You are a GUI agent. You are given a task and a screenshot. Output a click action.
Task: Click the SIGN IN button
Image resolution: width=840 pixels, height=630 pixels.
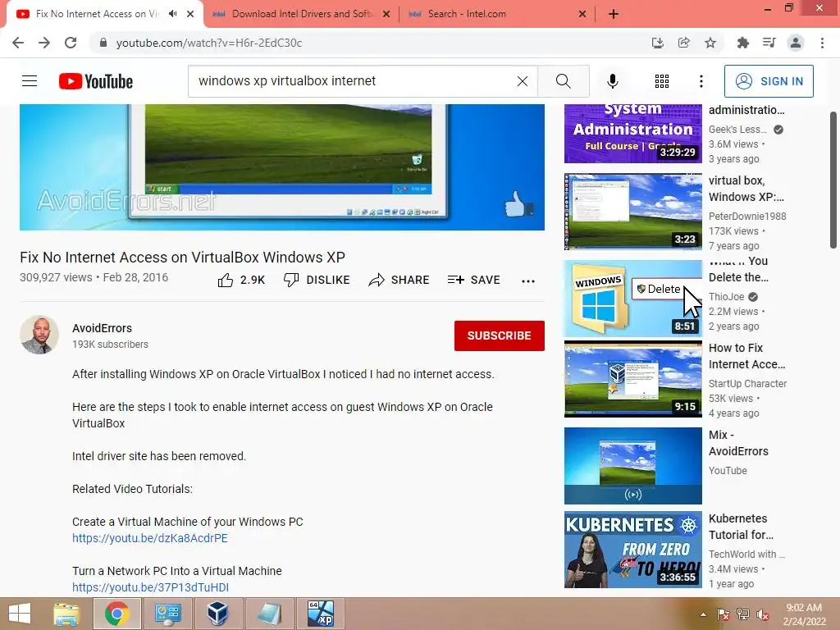[x=769, y=81]
